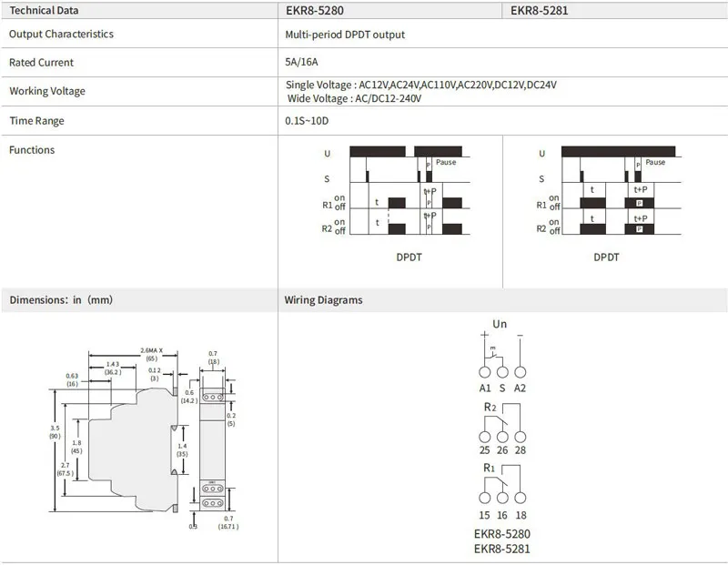The height and width of the screenshot is (565, 728).
Task: Select terminal 28 circle of relay R2
Action: tap(520, 435)
